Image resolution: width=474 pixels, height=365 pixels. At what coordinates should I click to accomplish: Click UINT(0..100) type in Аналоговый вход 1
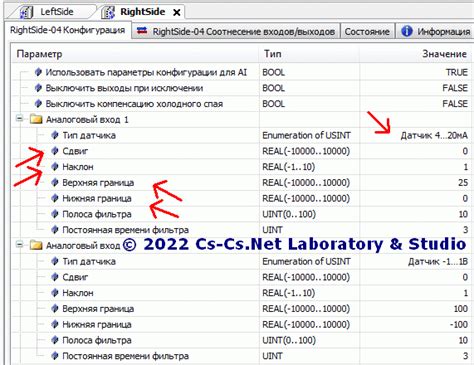(289, 214)
